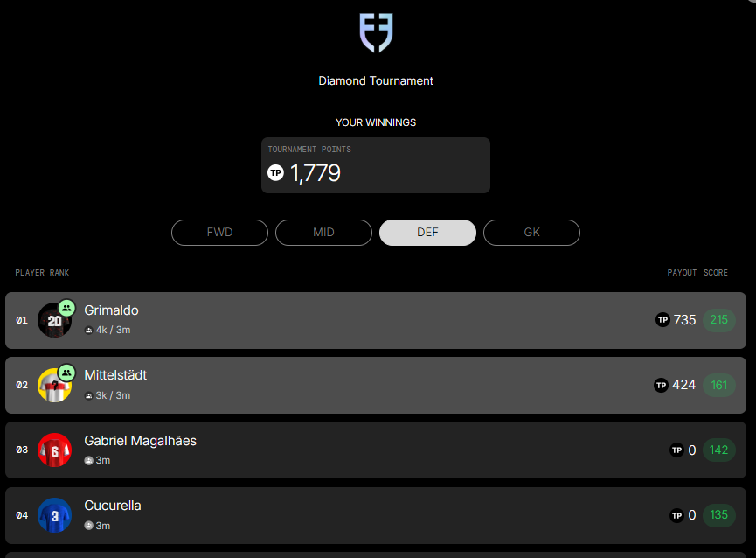Open the FWD position tab
Viewport: 756px width, 558px height.
219,233
